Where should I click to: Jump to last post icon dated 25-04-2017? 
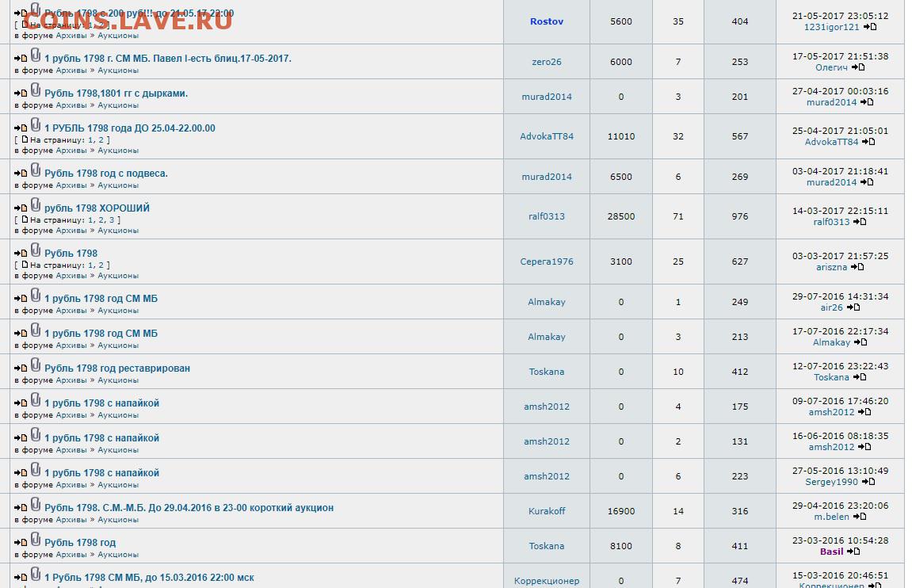pos(868,142)
